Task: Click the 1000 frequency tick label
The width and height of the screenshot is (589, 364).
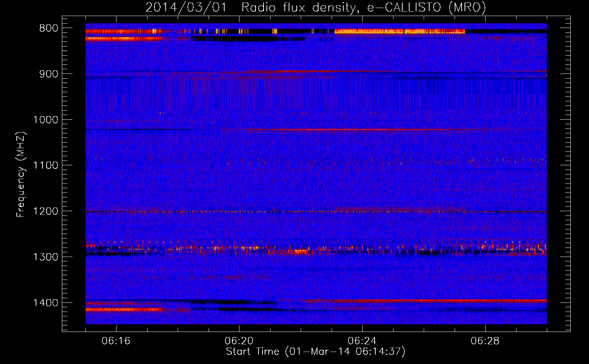Action: coord(46,120)
